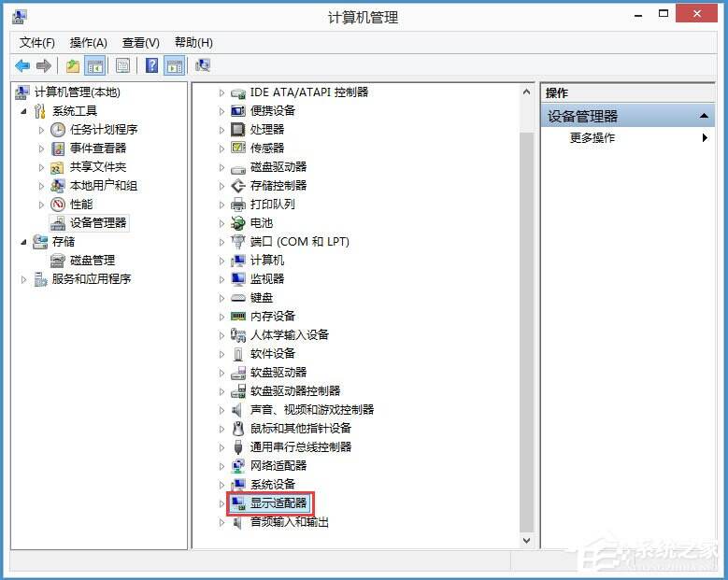Click the device list scroll up arrow
Image resolution: width=728 pixels, height=580 pixels.
point(526,92)
